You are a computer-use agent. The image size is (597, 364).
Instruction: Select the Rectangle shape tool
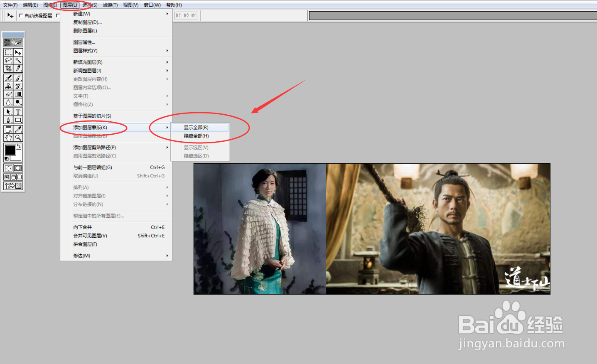pos(18,120)
